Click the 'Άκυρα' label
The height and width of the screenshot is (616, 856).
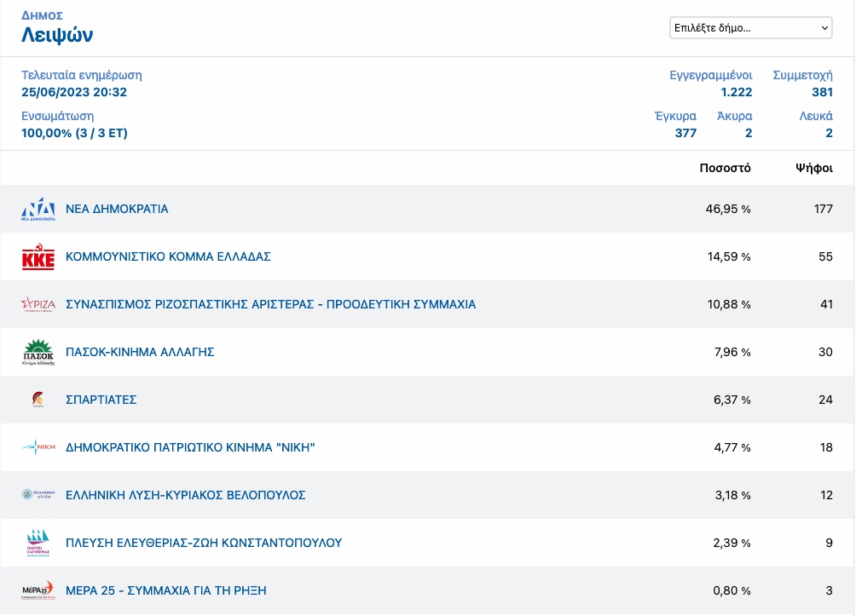coord(734,116)
